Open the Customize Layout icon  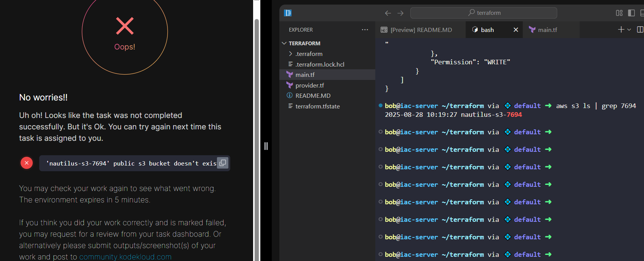click(619, 13)
